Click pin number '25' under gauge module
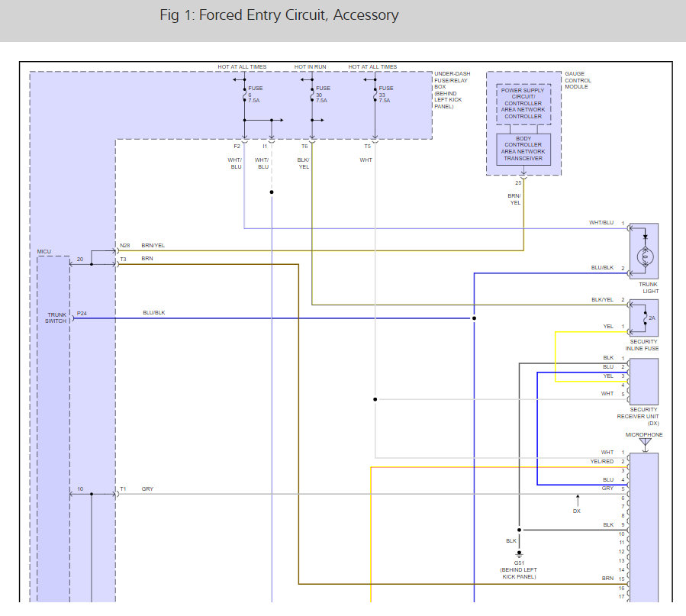Image resolution: width=686 pixels, height=616 pixels. click(x=518, y=183)
